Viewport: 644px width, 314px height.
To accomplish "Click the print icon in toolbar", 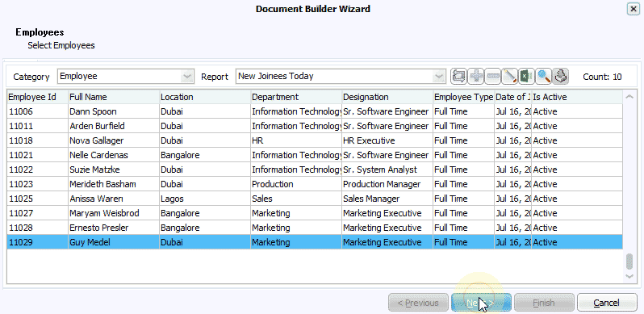I will [560, 76].
